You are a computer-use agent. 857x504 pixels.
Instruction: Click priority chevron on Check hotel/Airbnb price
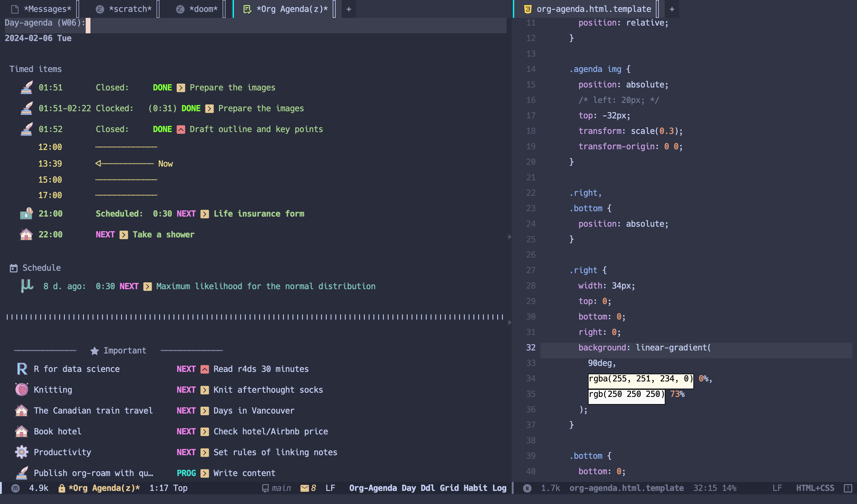(205, 431)
